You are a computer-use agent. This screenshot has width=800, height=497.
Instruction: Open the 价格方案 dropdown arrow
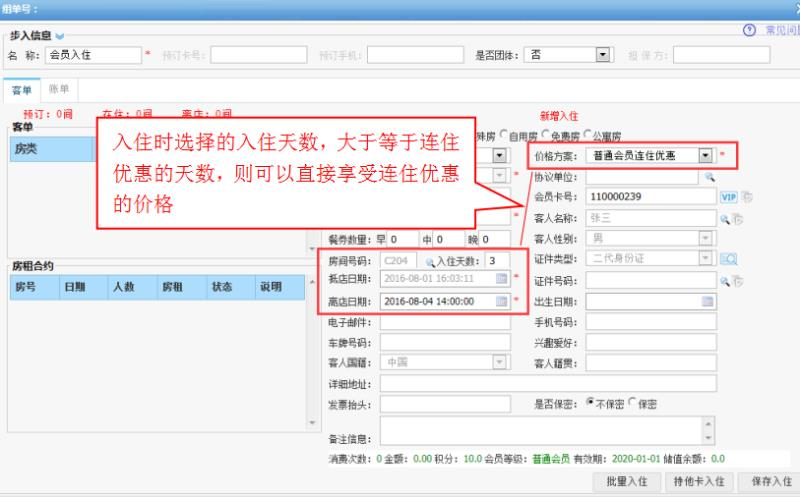[705, 155]
